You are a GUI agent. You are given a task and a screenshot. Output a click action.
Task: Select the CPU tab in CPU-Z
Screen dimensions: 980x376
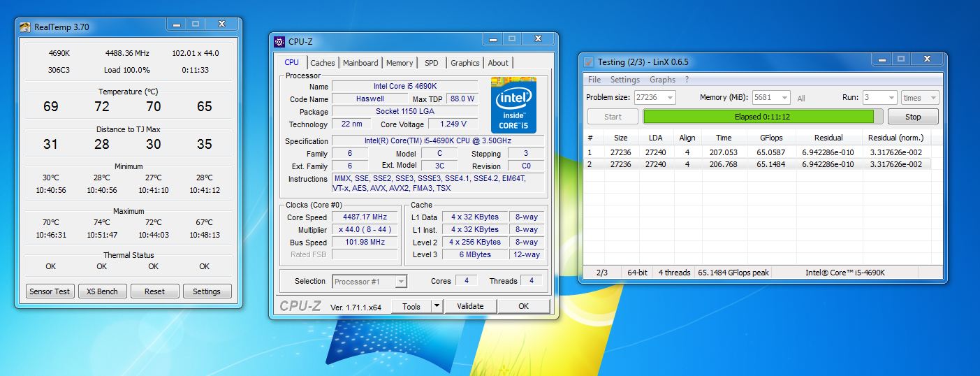tap(291, 62)
